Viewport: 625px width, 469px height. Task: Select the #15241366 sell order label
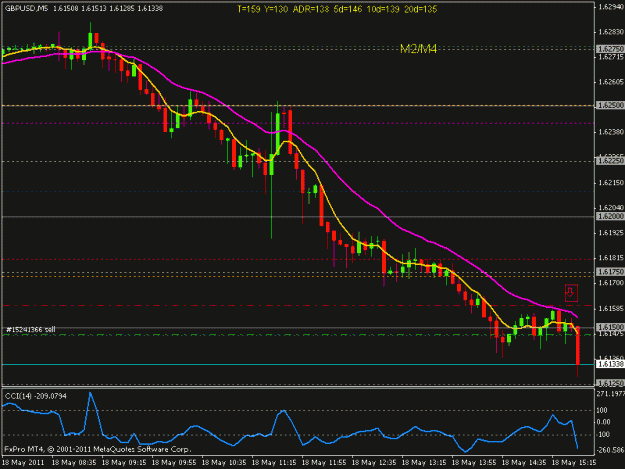pos(31,330)
